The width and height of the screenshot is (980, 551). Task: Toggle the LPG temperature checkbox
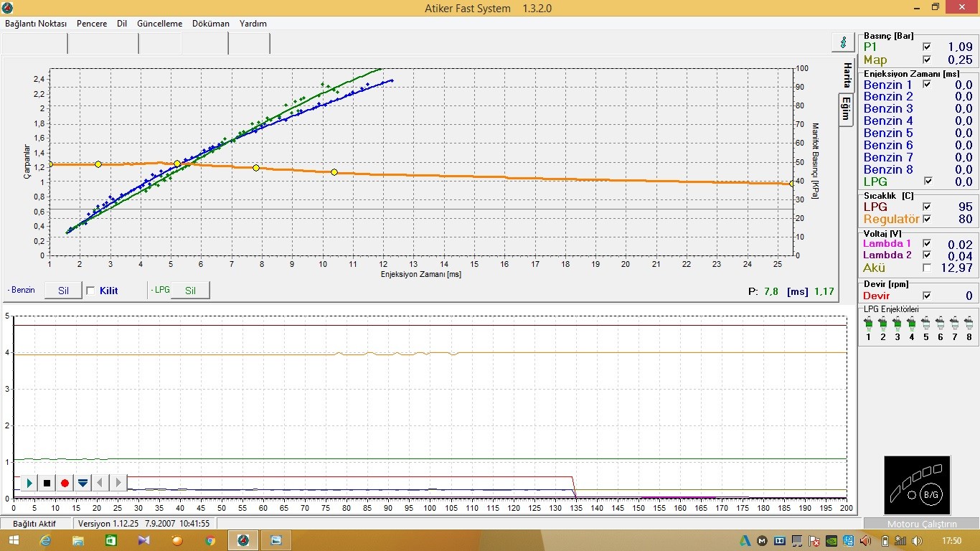coord(926,207)
